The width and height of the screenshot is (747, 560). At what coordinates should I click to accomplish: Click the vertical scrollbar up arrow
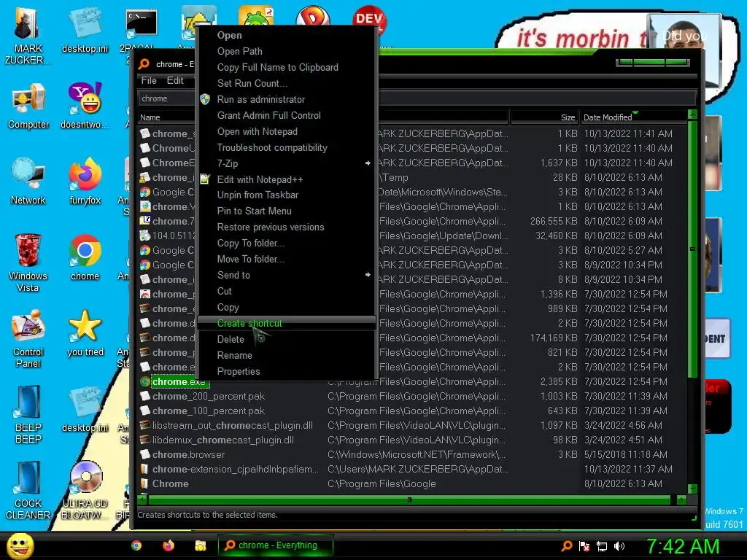693,114
